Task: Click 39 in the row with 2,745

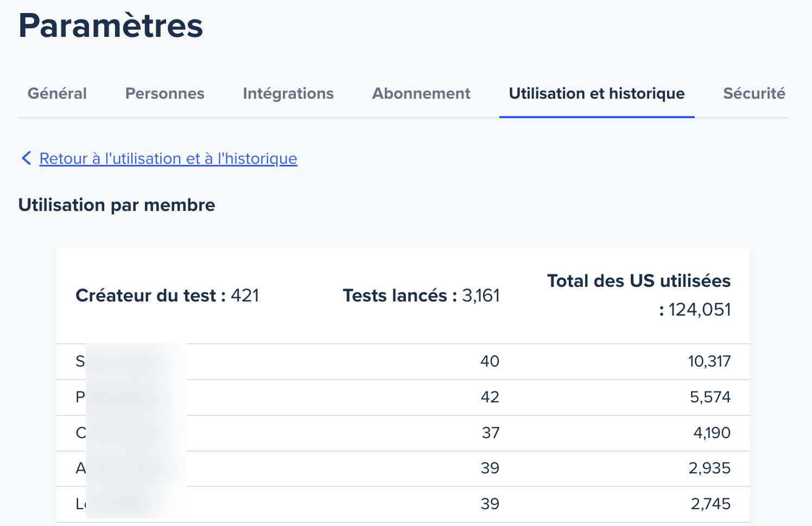Action: point(490,504)
